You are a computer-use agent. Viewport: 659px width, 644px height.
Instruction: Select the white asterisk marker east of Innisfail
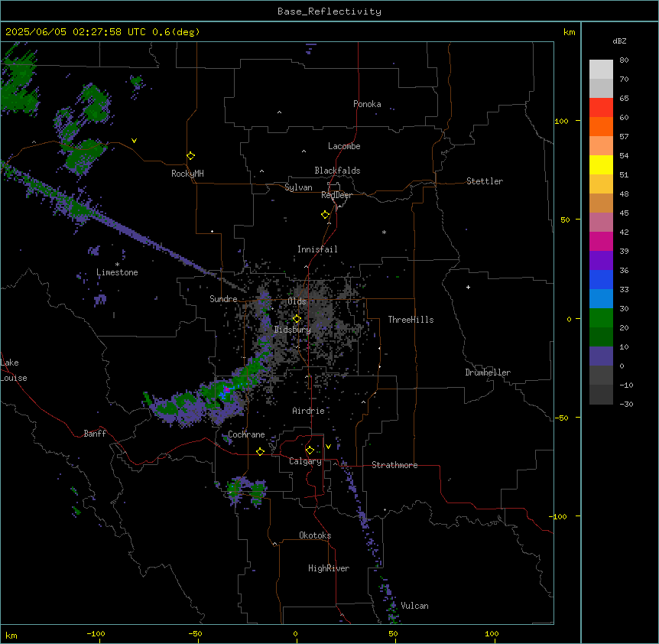(384, 232)
